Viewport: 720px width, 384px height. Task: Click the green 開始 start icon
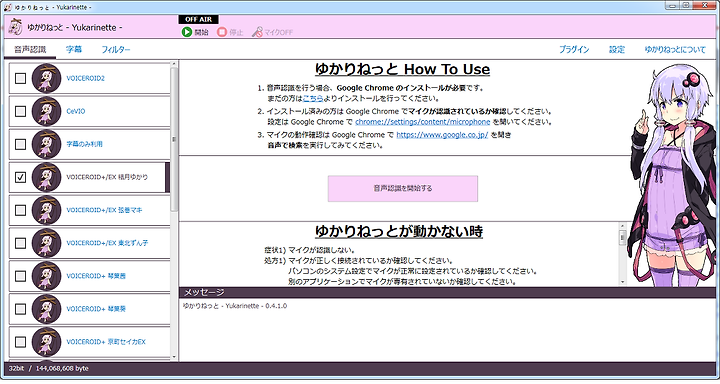186,32
